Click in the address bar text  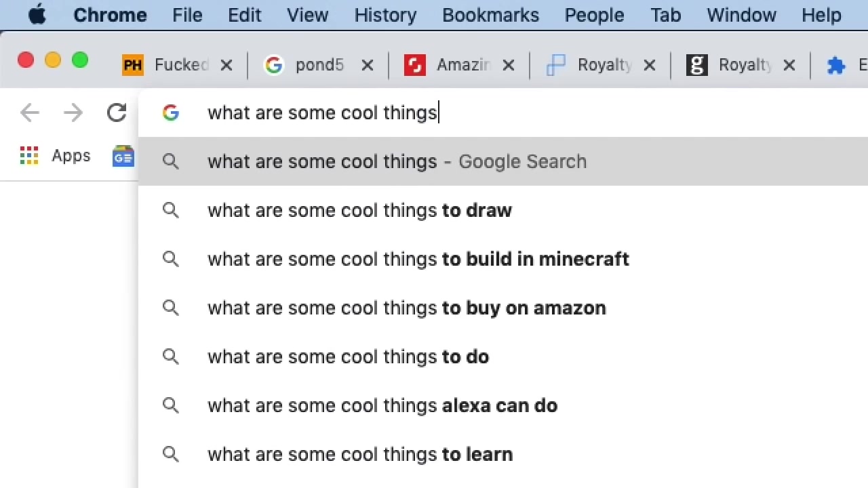[322, 113]
